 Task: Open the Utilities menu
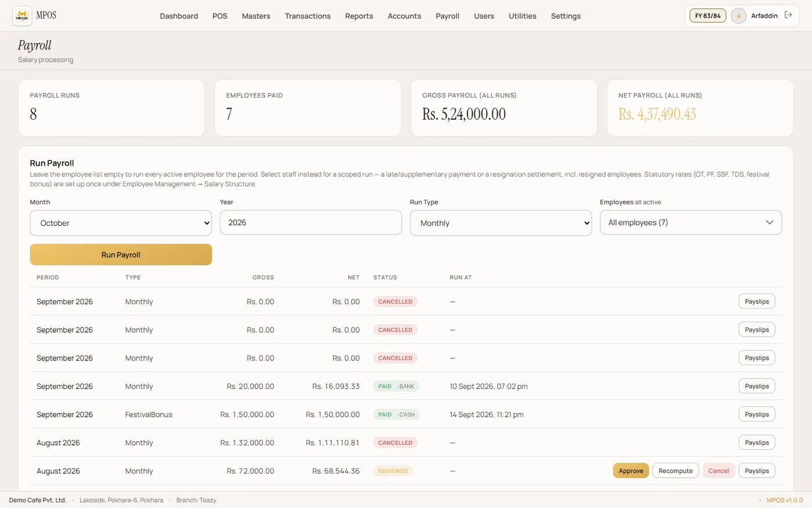click(x=522, y=16)
